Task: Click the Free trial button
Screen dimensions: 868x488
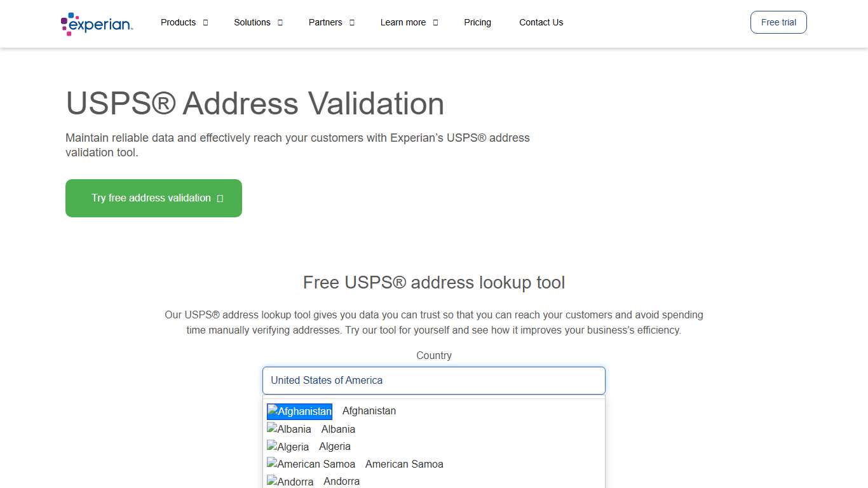Action: (778, 22)
